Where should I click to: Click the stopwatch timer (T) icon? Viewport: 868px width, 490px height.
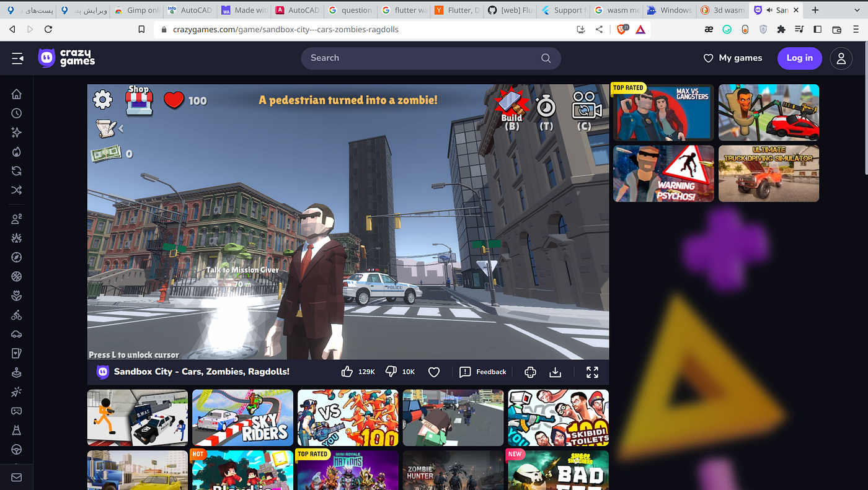[546, 108]
